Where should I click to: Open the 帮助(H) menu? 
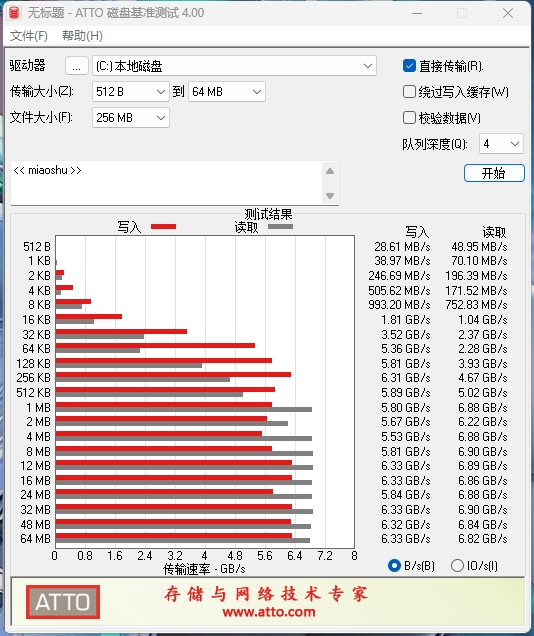pos(82,36)
